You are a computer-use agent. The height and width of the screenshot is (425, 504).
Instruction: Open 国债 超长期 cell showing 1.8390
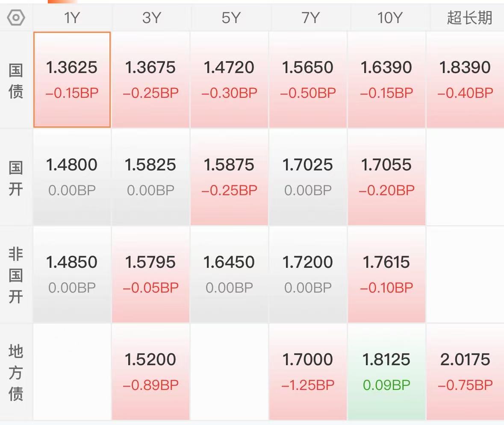coord(465,80)
